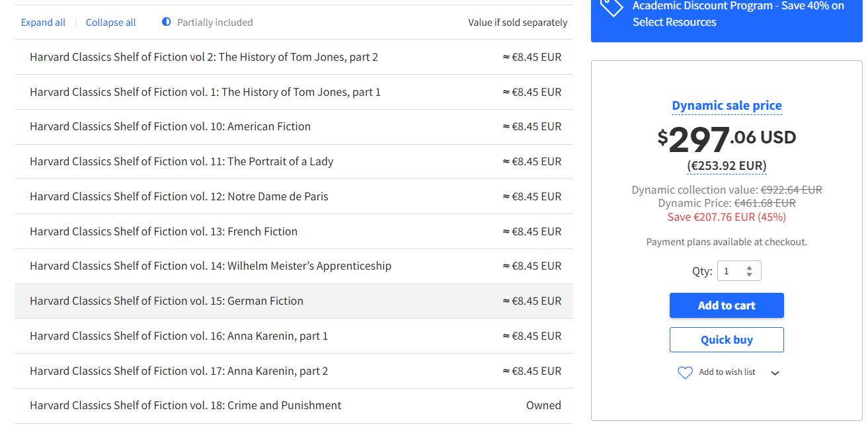
Task: Click the Dynamic Price €461.68 EUR text
Action: tap(727, 203)
